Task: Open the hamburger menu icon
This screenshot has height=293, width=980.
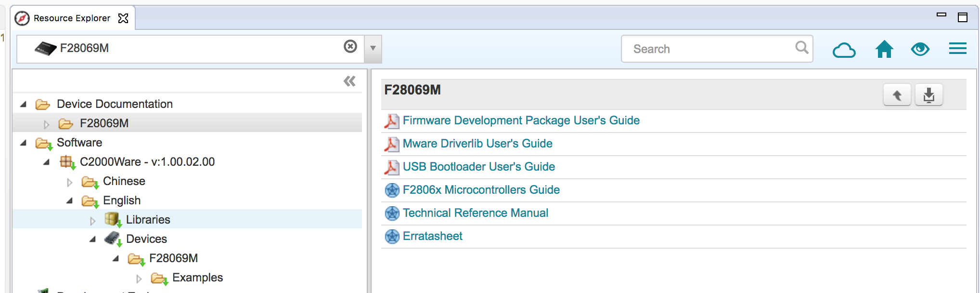Action: click(957, 49)
